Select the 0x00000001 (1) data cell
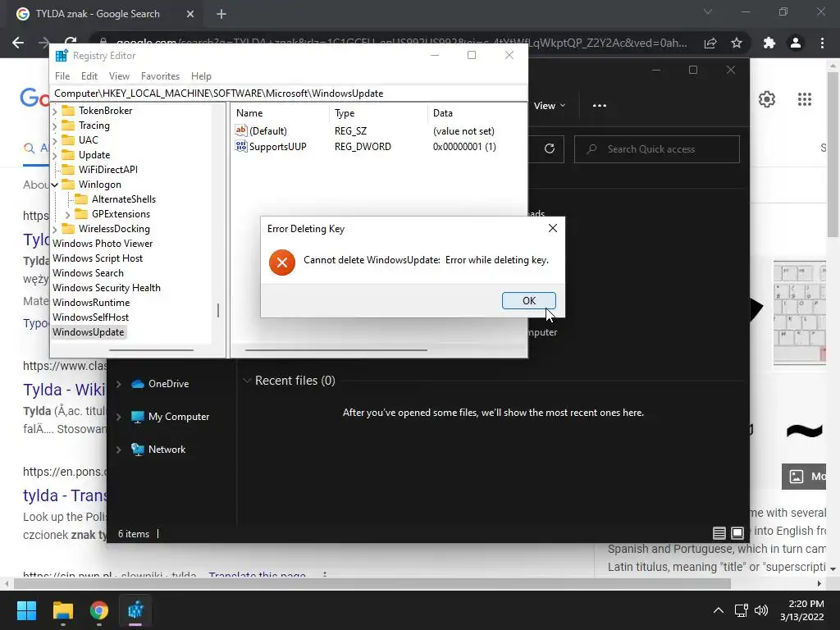This screenshot has height=630, width=840. pos(464,146)
